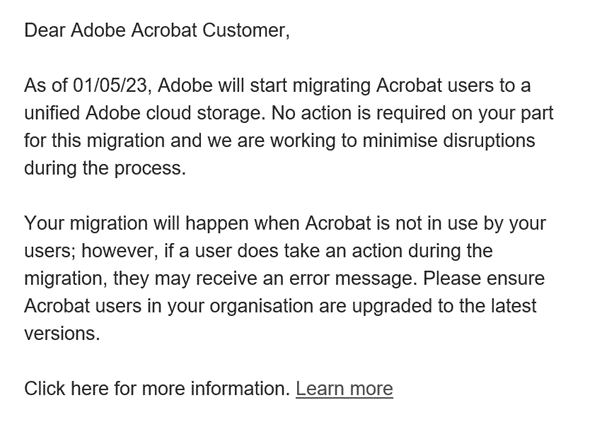
Task: Click the word 'versions.' at paragraph end
Action: point(62,334)
